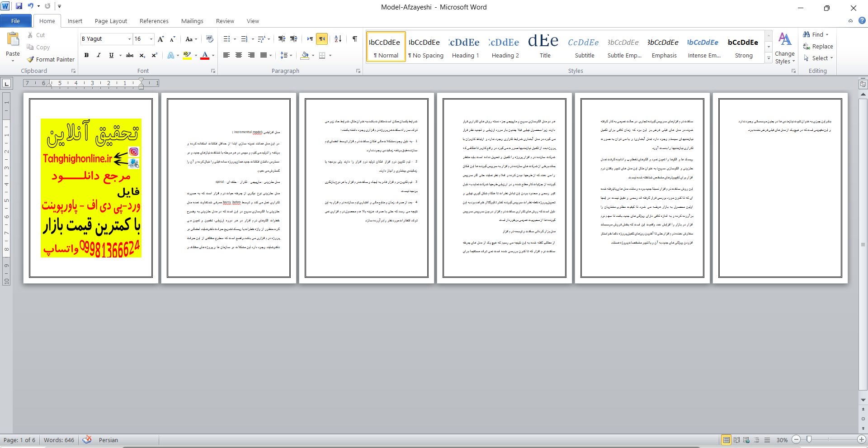Toggle Show/Hide paragraph marks
The height and width of the screenshot is (448, 868).
click(355, 39)
